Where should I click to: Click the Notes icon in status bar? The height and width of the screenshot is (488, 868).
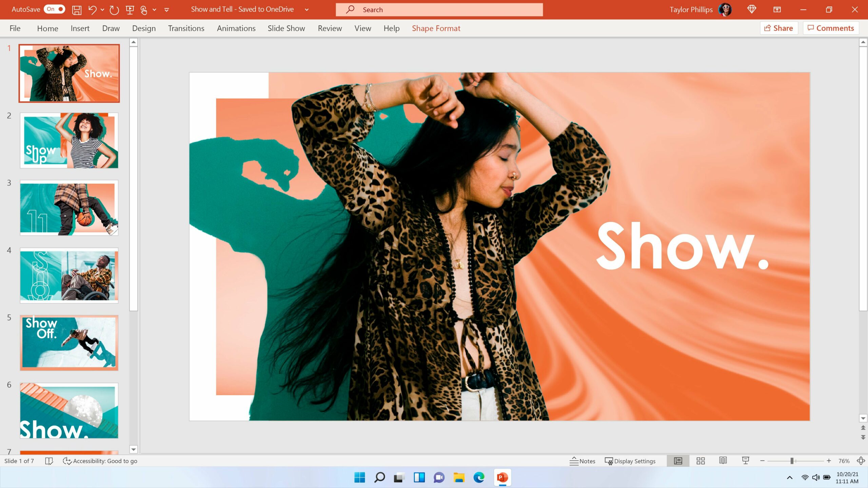point(583,461)
